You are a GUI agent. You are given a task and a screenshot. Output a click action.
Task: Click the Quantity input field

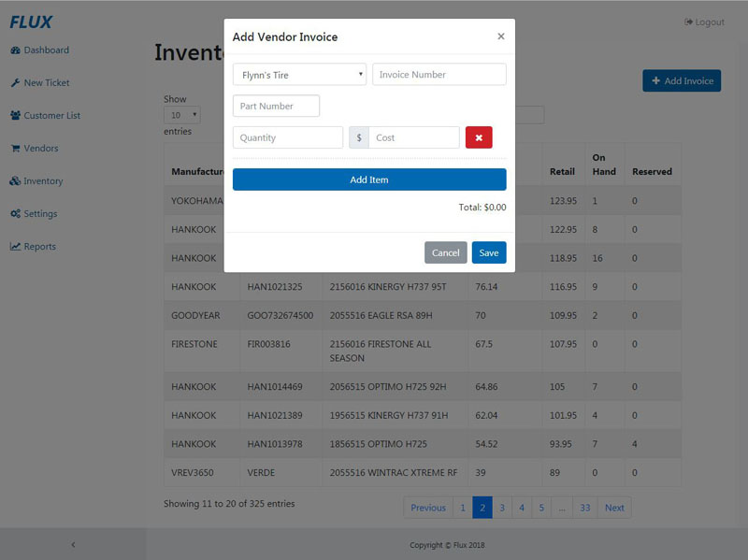(x=288, y=137)
